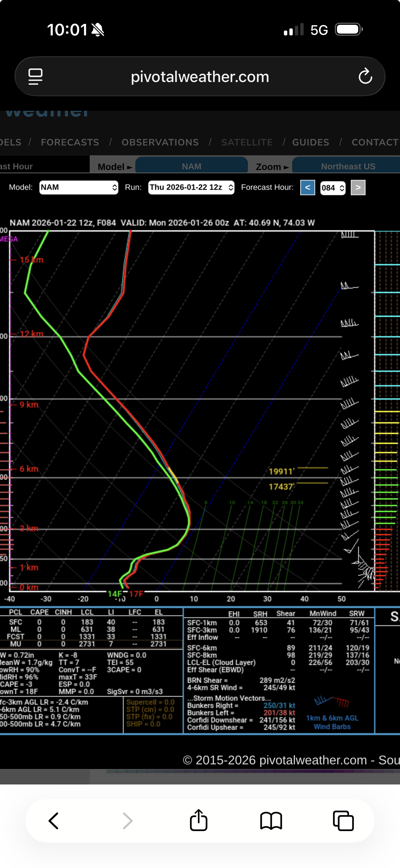The image size is (400, 868).
Task: Tap the pivotalweather.com address field
Action: pos(200,77)
